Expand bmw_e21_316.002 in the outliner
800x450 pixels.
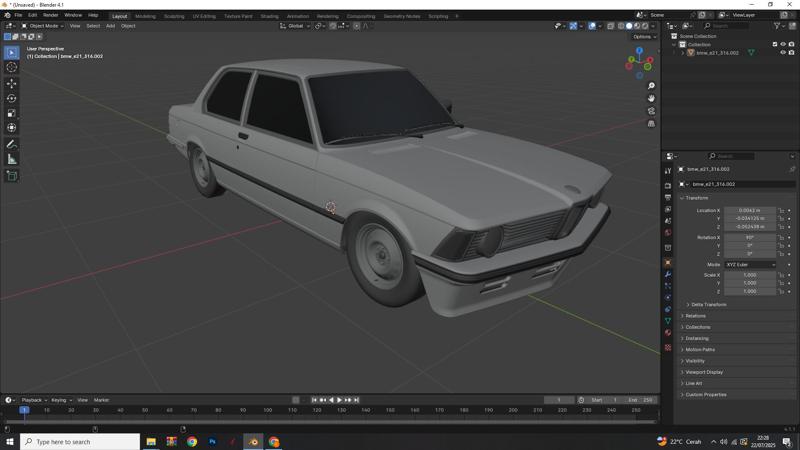pos(683,53)
